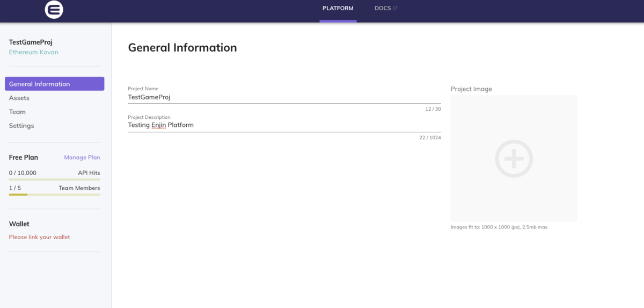Open the project Settings page

[21, 126]
